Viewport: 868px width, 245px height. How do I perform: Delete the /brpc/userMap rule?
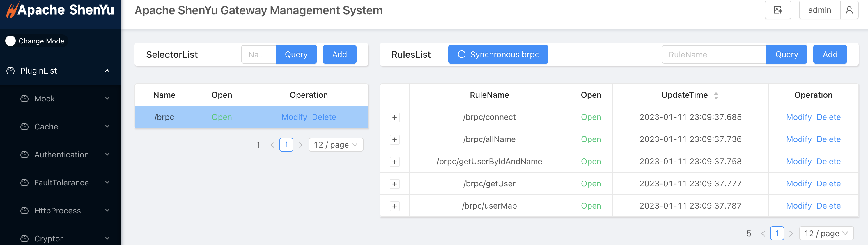point(828,206)
